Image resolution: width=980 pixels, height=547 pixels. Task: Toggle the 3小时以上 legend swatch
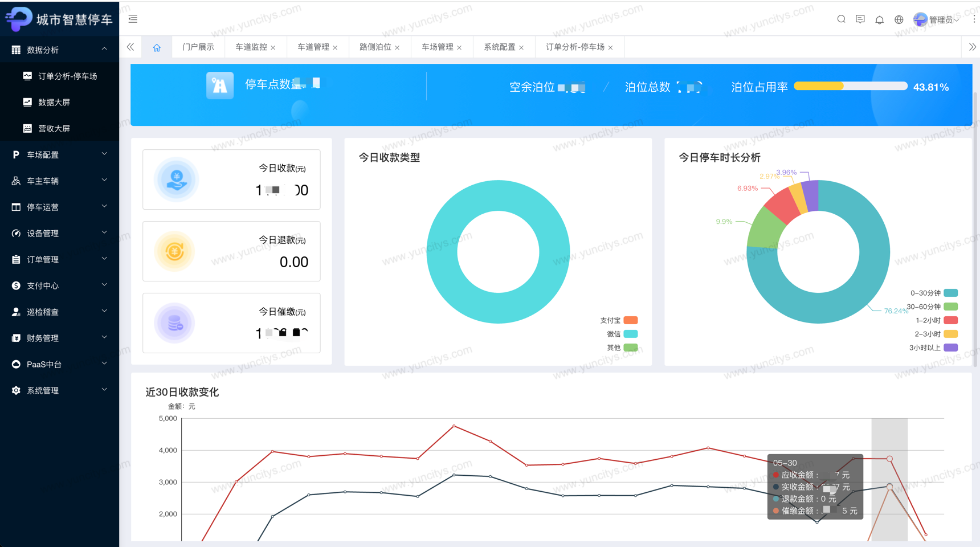[x=951, y=348]
